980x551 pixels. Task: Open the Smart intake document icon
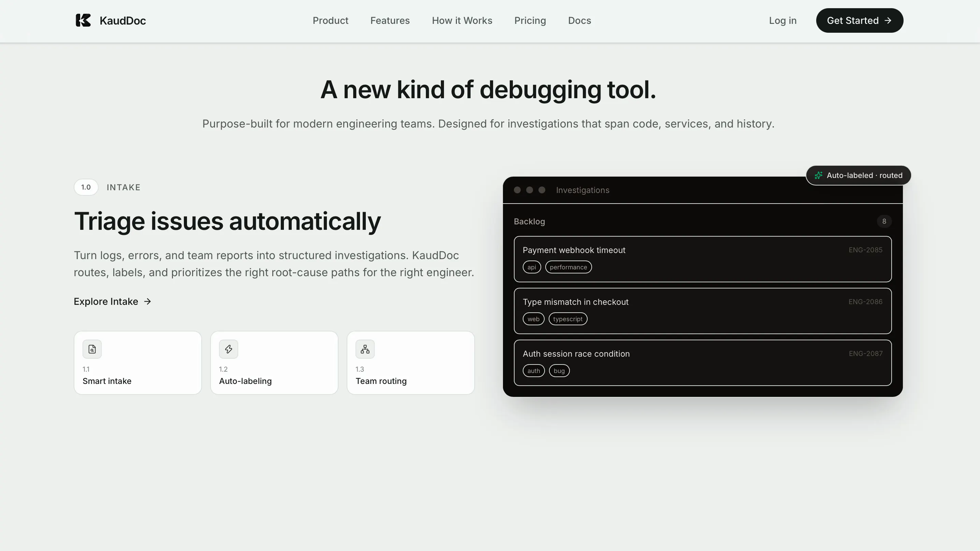click(92, 349)
